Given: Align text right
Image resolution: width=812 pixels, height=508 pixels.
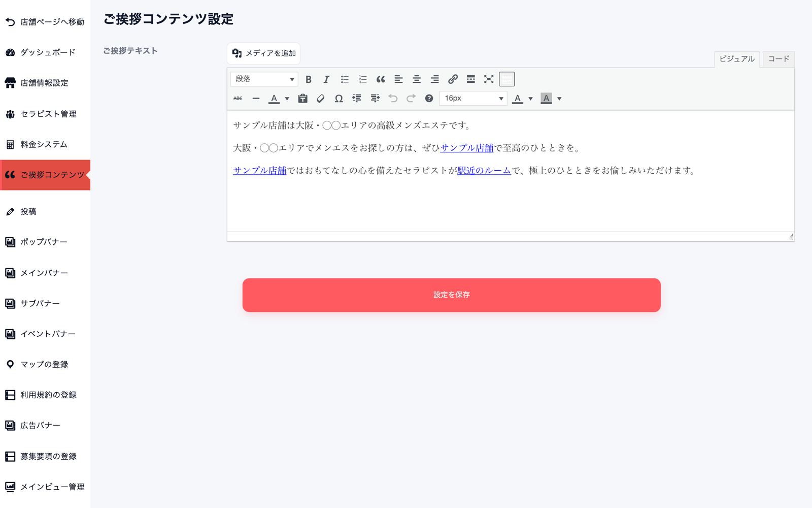Looking at the screenshot, I should [x=434, y=79].
